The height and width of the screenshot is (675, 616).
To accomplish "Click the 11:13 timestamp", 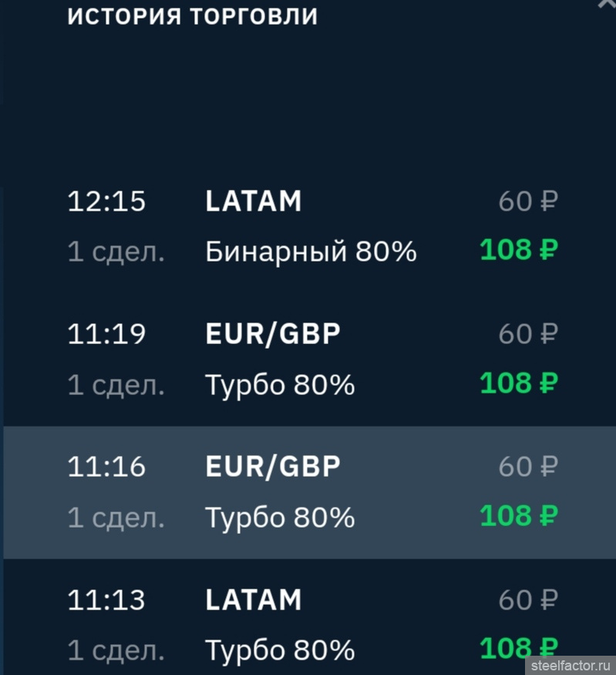I will [106, 599].
